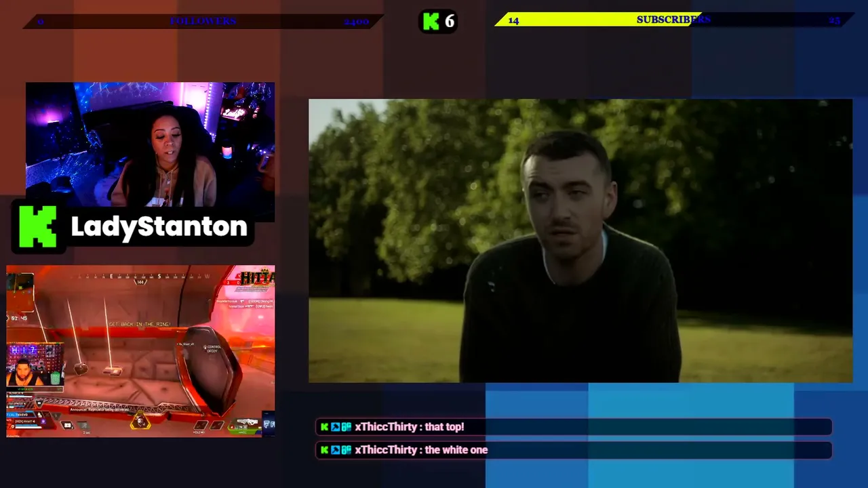Click the "CONTROL DECOY" label in the gameplay
Image resolution: width=868 pixels, height=488 pixels.
213,349
